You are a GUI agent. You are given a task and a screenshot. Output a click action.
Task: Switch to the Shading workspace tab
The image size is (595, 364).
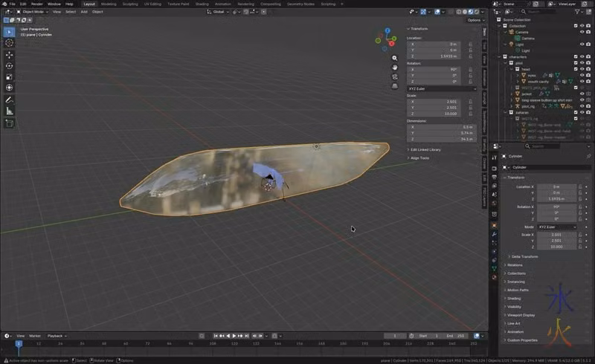[x=202, y=4]
